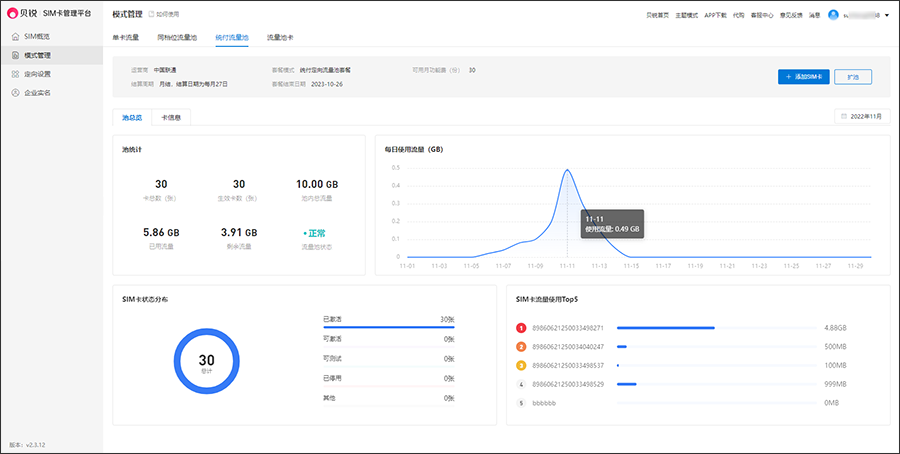The height and width of the screenshot is (454, 900).
Task: Click the 正常 pool status text
Action: coord(315,234)
